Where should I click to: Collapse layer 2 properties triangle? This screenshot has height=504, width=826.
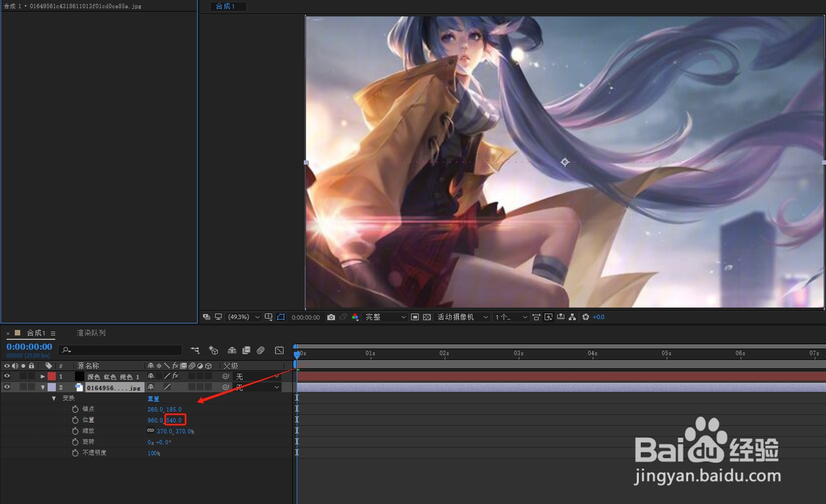point(43,387)
